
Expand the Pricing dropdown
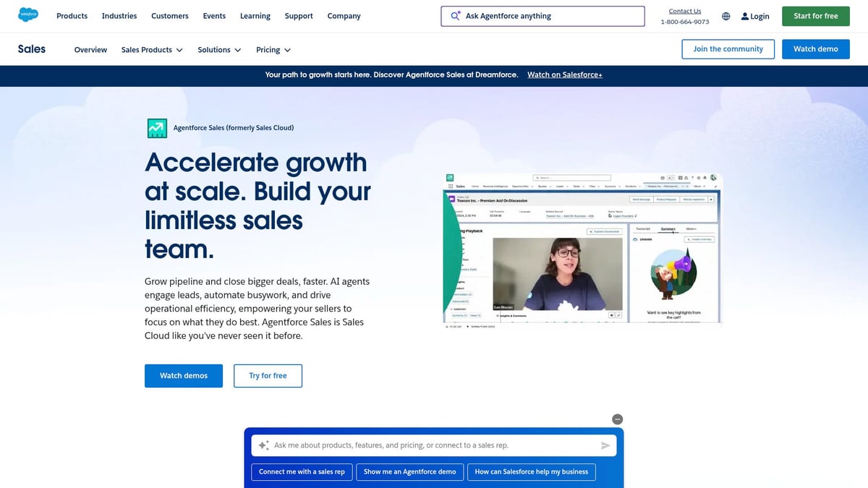(273, 50)
